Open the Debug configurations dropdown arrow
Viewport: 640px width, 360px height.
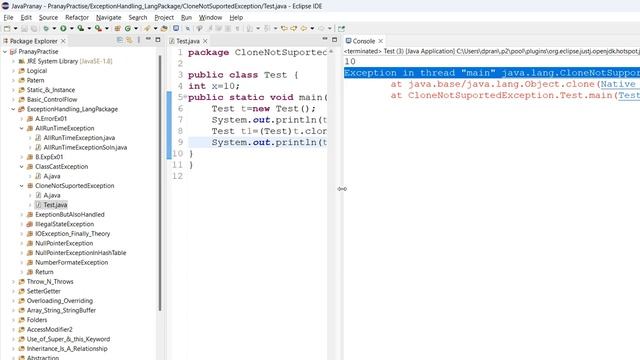[54, 29]
